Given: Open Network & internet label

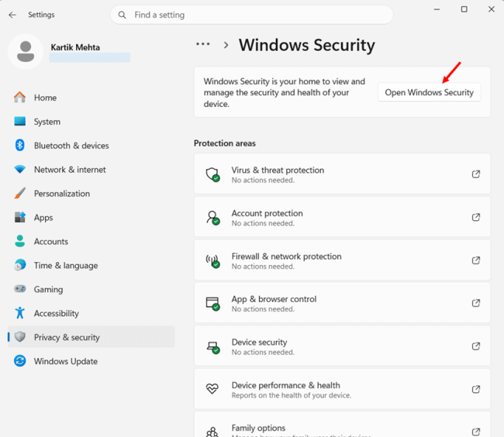Looking at the screenshot, I should pos(70,170).
